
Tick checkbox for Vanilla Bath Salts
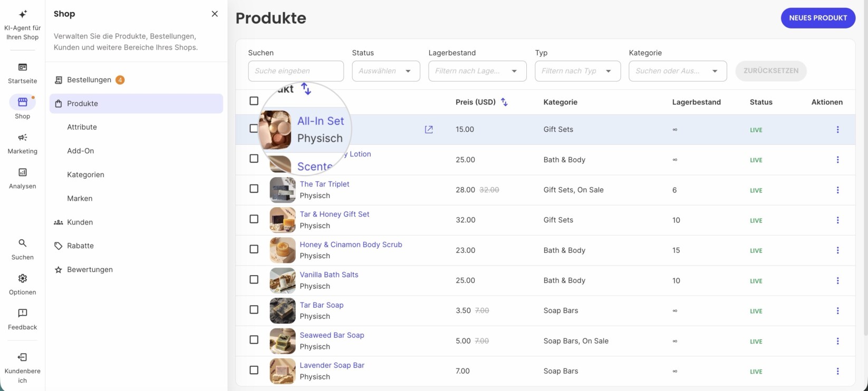click(x=254, y=279)
